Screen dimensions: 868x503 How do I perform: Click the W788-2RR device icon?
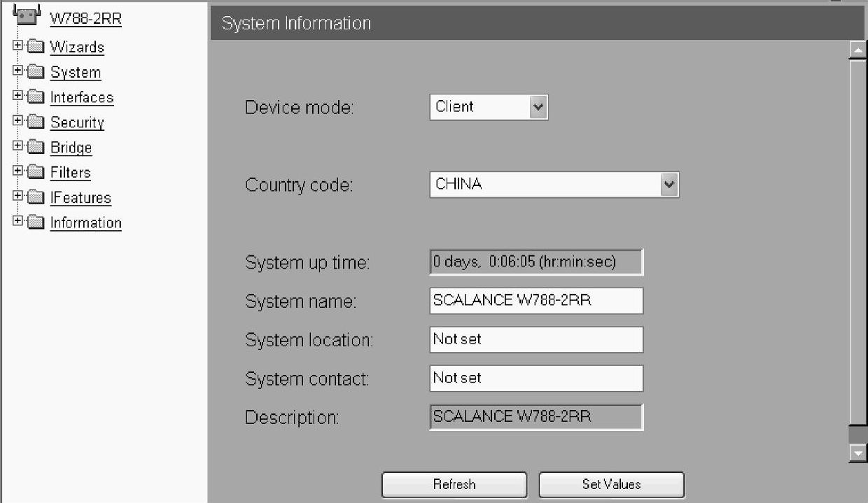point(25,14)
